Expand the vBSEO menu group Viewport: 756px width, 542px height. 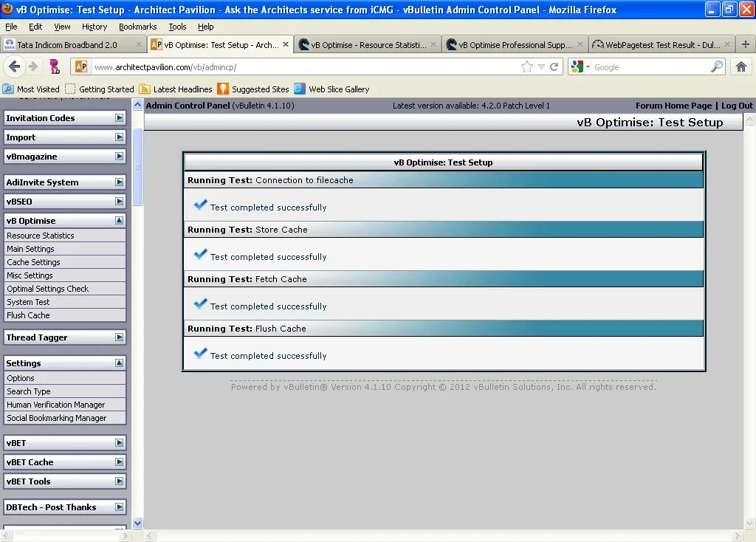coord(119,201)
